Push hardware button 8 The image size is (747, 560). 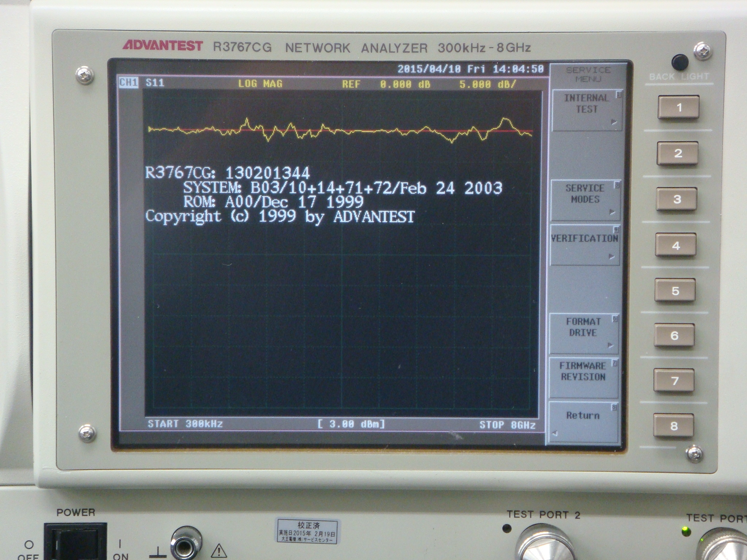(x=673, y=425)
